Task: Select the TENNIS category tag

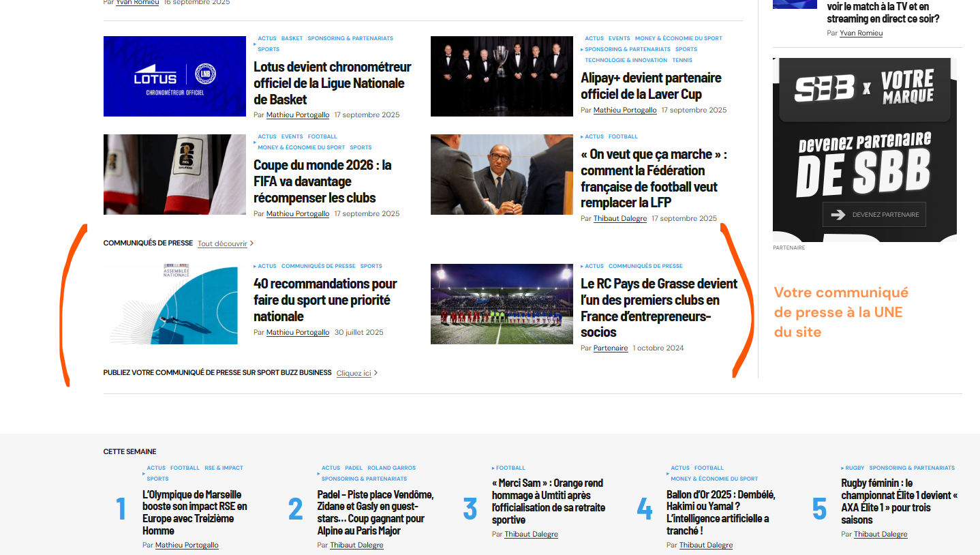Action: pyautogui.click(x=682, y=61)
